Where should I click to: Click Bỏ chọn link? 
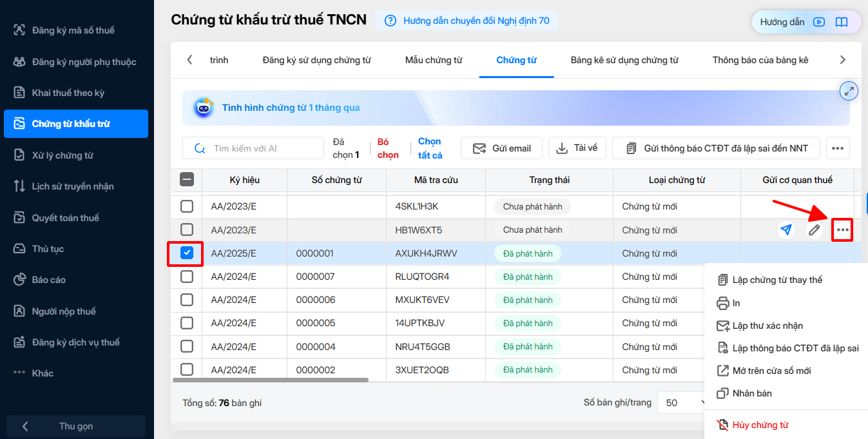point(388,148)
